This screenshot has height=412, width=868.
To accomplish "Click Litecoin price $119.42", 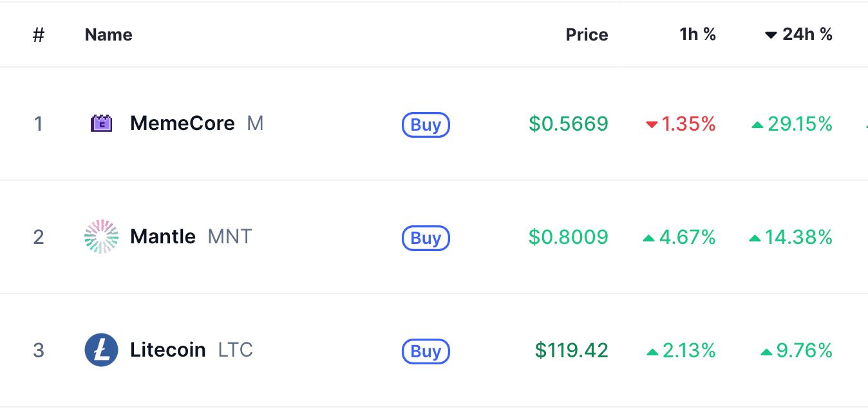I will (571, 351).
